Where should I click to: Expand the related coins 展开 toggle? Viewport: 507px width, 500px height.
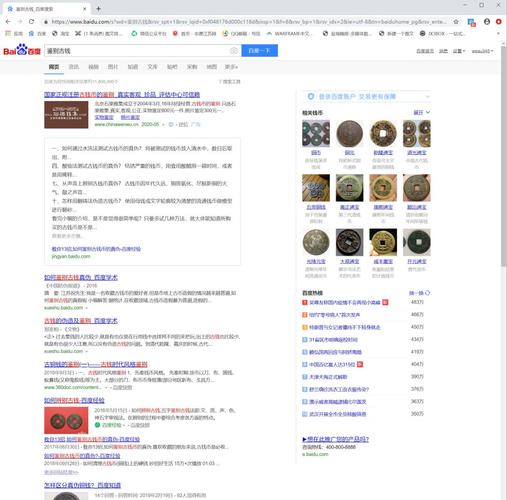coord(422,113)
